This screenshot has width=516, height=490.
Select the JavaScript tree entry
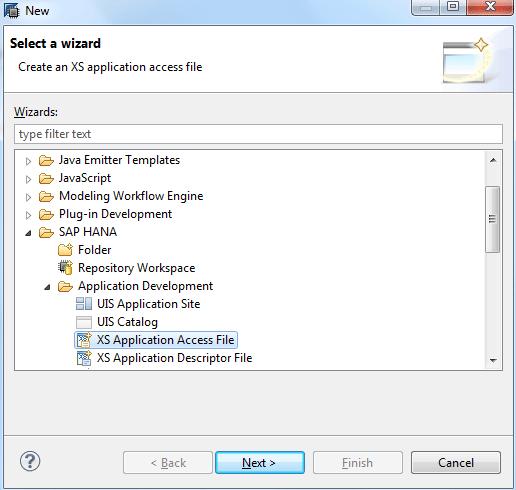pos(85,178)
